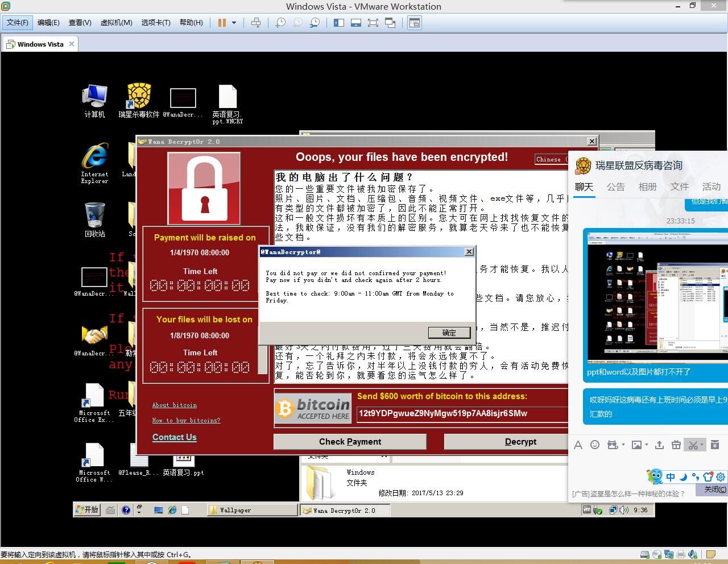Select the Windows Vista VM tab
This screenshot has width=728, height=564.
coord(40,44)
